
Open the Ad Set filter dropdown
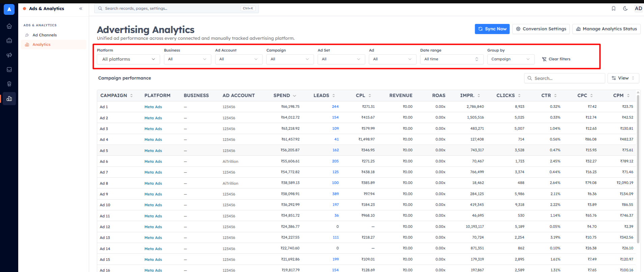coord(341,59)
